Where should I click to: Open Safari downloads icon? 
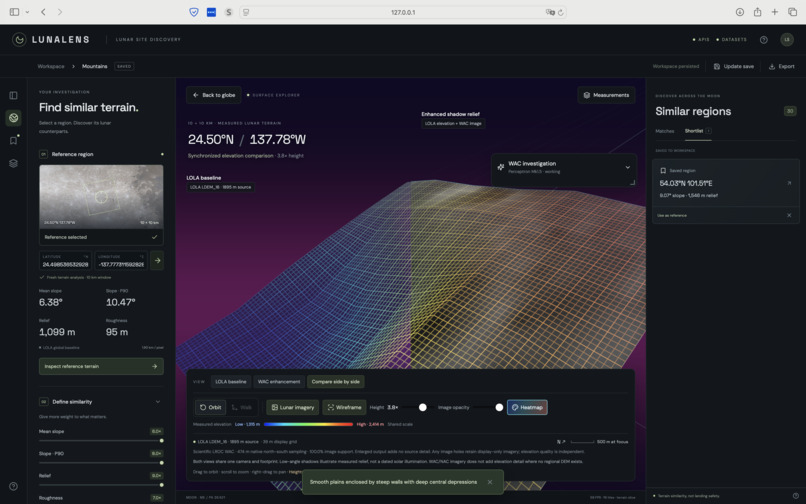pyautogui.click(x=740, y=12)
